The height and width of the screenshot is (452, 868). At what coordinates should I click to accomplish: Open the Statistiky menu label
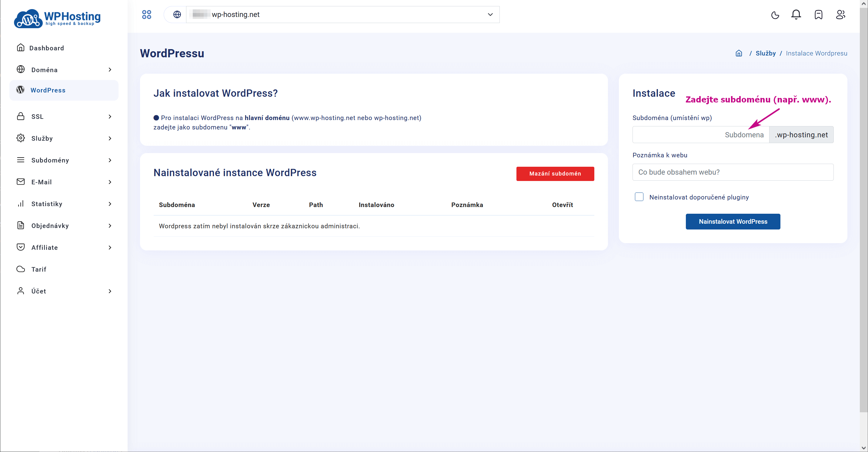pyautogui.click(x=47, y=204)
